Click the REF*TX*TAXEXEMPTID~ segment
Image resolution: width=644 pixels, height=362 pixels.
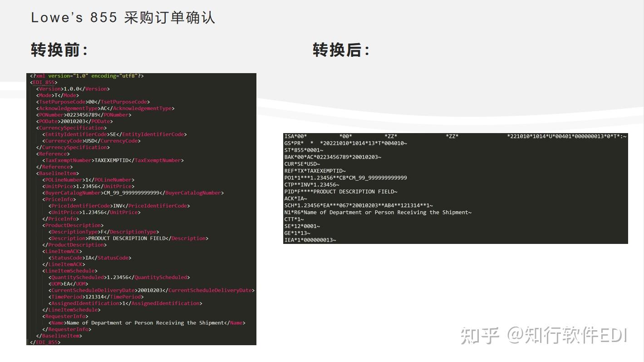315,171
